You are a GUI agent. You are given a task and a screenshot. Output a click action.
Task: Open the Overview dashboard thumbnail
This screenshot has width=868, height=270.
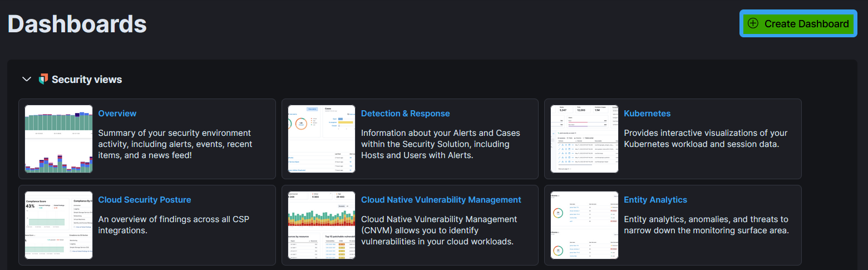pyautogui.click(x=58, y=139)
